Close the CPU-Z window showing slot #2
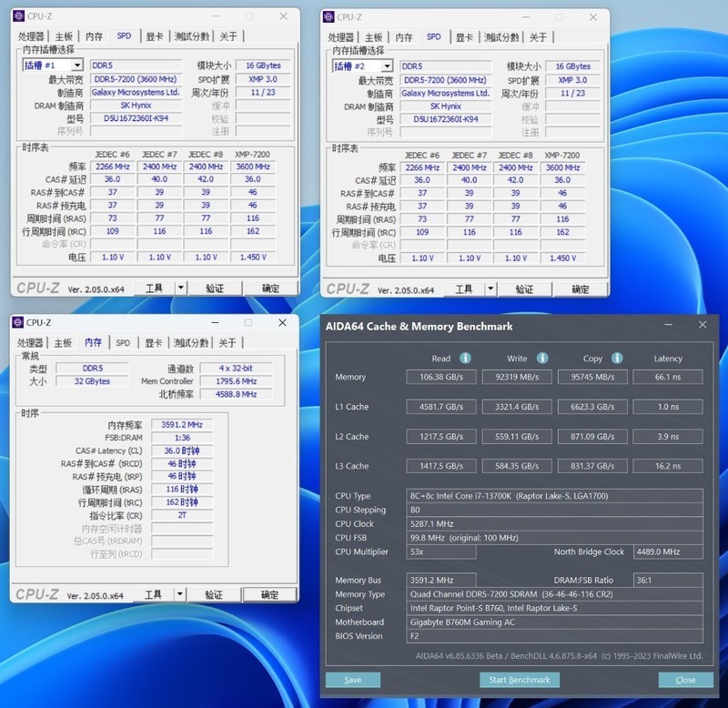This screenshot has height=708, width=728. 594,16
